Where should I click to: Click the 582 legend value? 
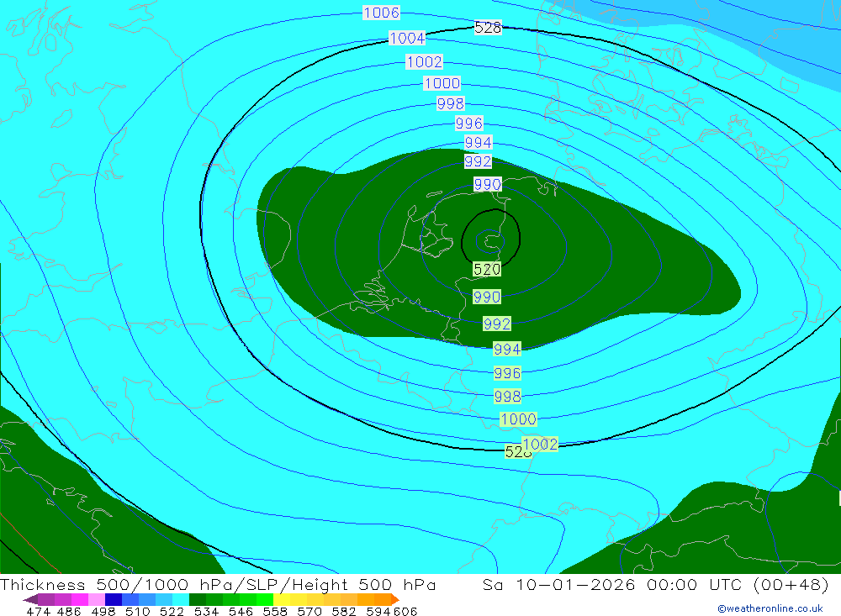point(343,611)
